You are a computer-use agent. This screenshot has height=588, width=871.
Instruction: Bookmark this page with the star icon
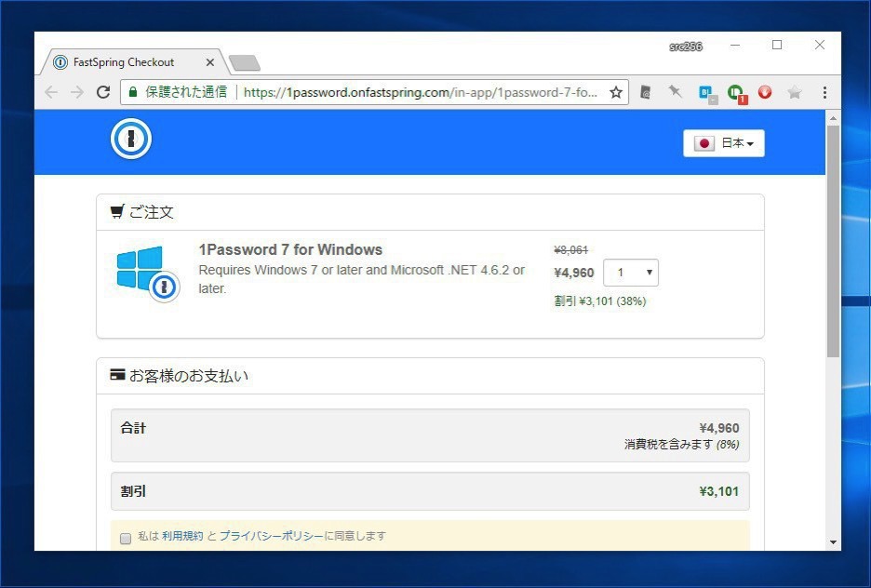click(x=615, y=92)
